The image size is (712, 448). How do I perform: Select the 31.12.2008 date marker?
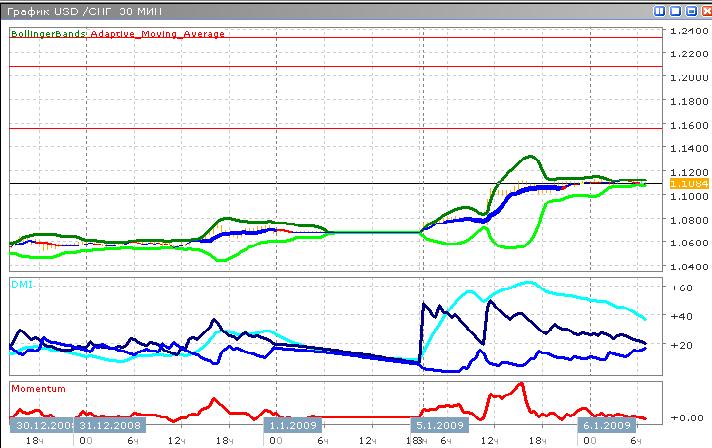[112, 424]
